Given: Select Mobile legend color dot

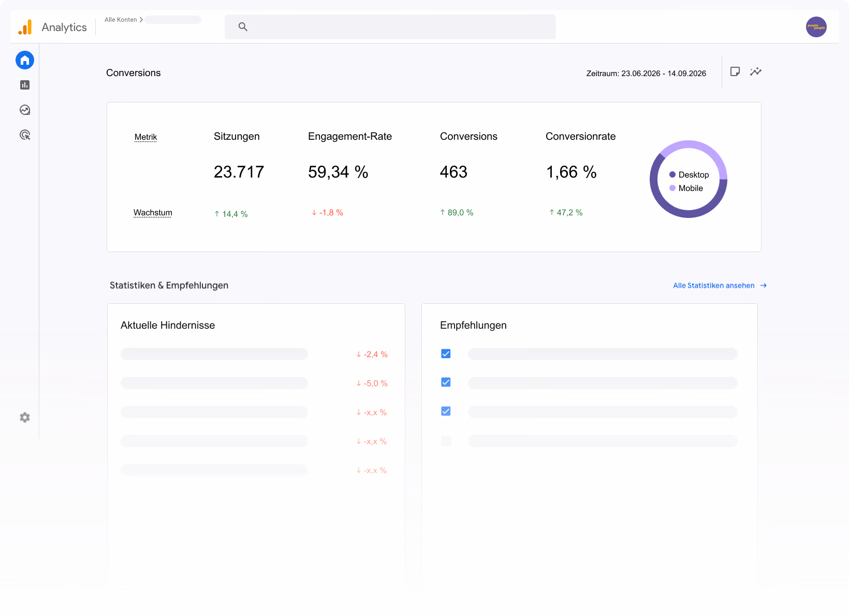Looking at the screenshot, I should tap(672, 188).
